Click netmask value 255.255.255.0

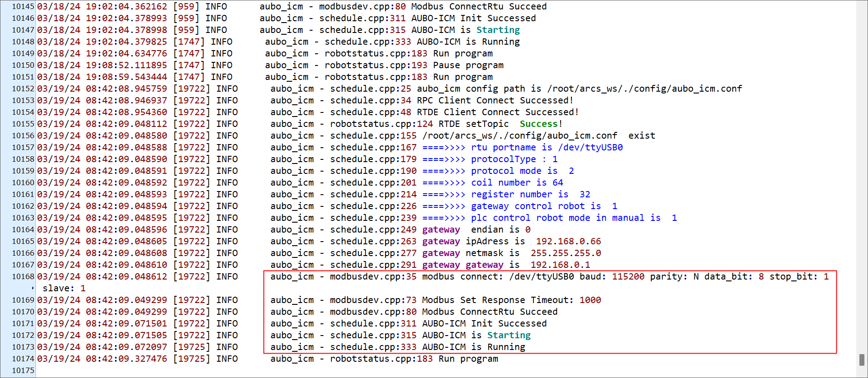566,253
